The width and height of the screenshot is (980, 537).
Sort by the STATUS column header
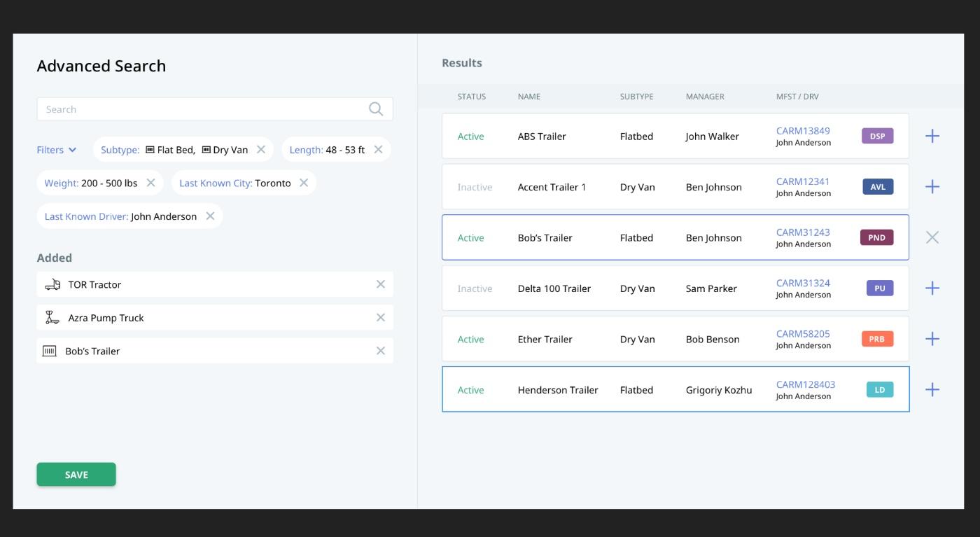tap(471, 97)
